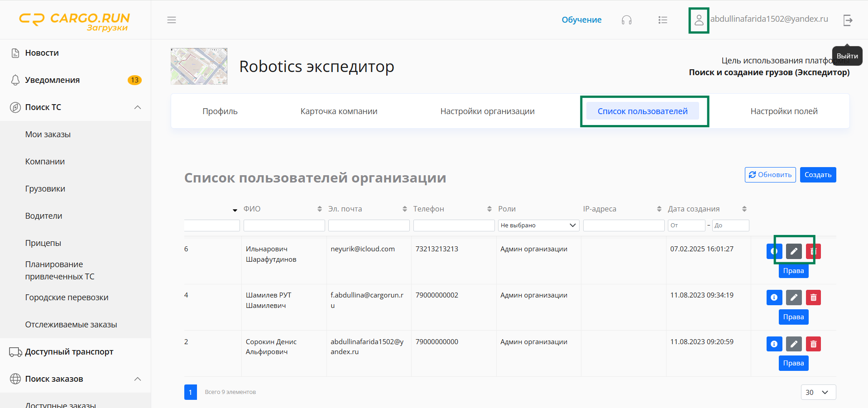Click the logout icon
Viewport: 868px width, 408px height.
click(x=848, y=20)
